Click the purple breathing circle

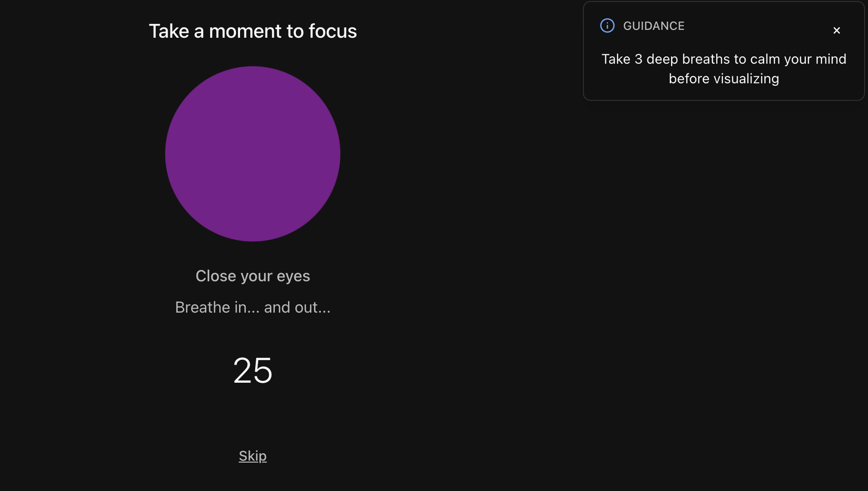[x=253, y=154]
